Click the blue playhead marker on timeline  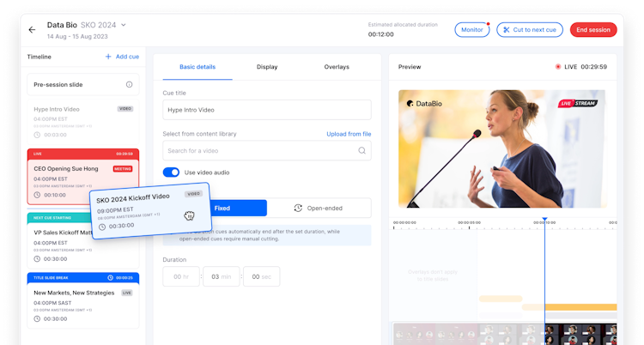544,220
